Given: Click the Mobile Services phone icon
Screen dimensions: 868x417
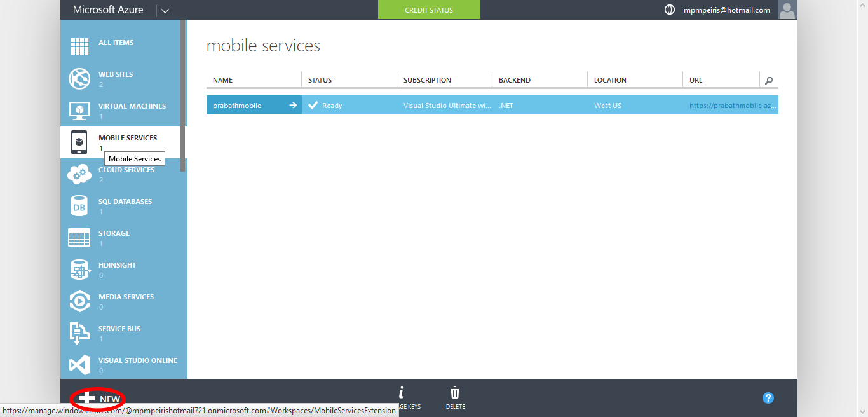Looking at the screenshot, I should point(79,142).
